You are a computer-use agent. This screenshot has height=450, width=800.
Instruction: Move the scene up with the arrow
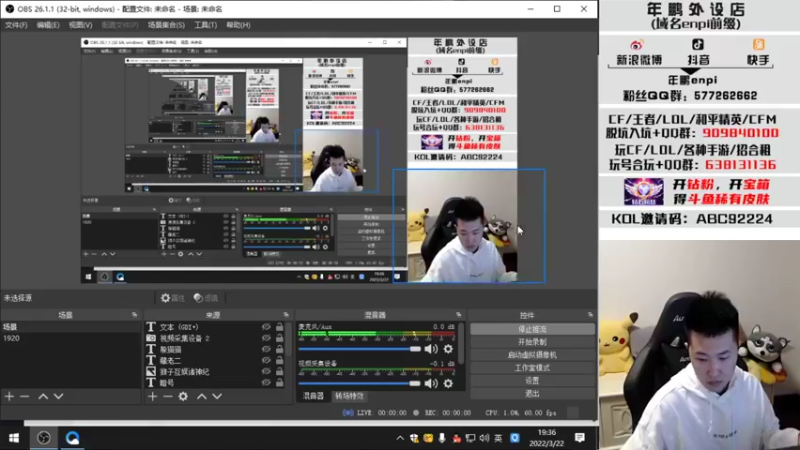point(43,396)
